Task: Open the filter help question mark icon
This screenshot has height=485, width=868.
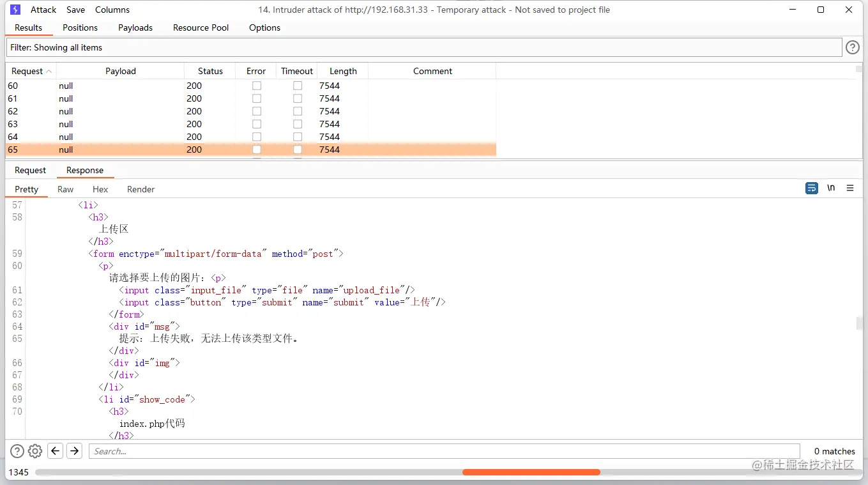Action: point(853,47)
